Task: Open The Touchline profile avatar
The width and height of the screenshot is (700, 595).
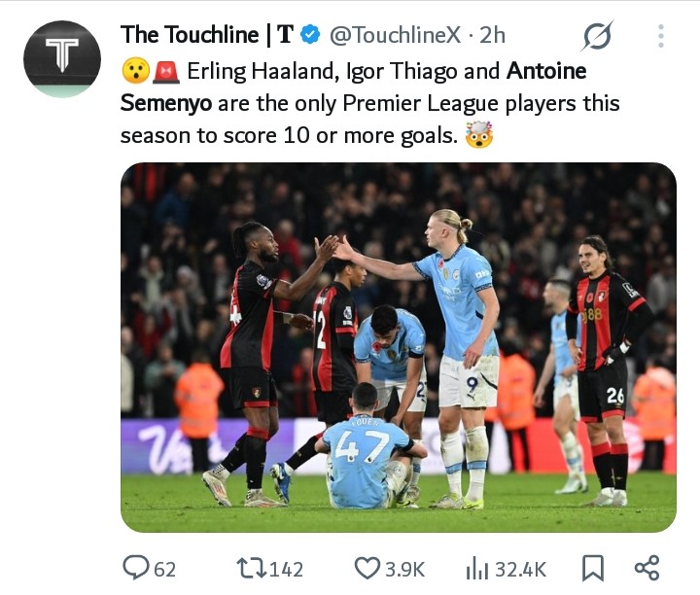Action: [x=62, y=58]
